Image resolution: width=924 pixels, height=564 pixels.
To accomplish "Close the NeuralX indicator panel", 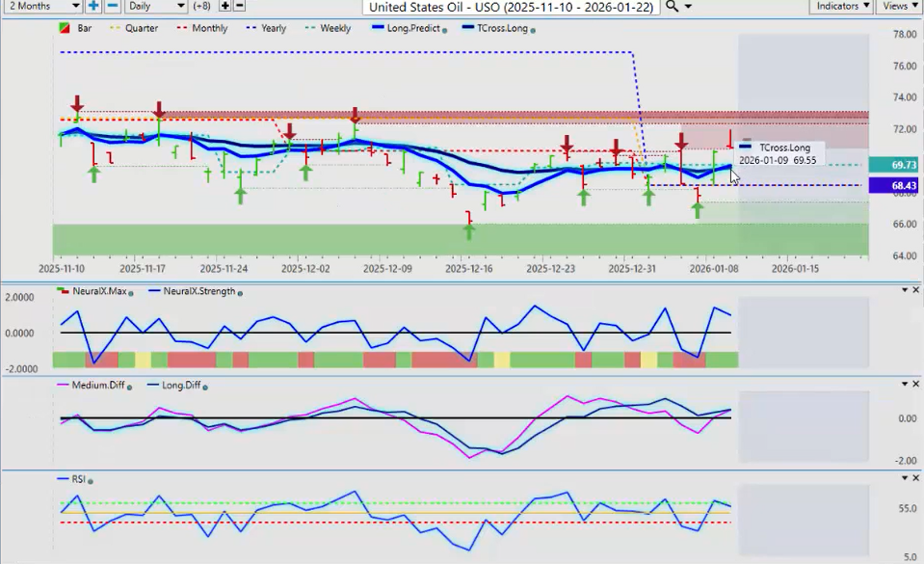I will click(916, 290).
